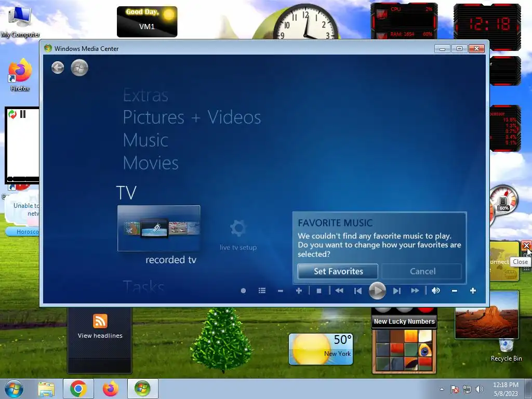
Task: Open Firefox from the taskbar
Action: click(x=111, y=389)
